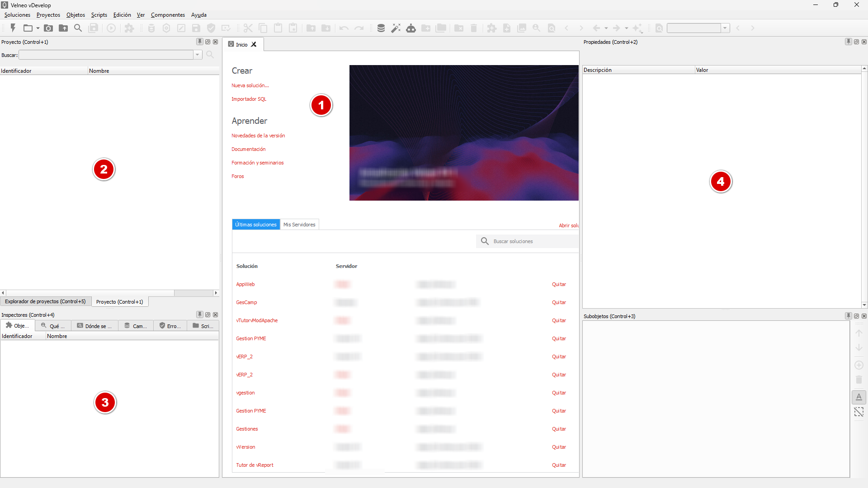Click the underlined A icon in Subobjetos
The image size is (868, 488).
859,397
